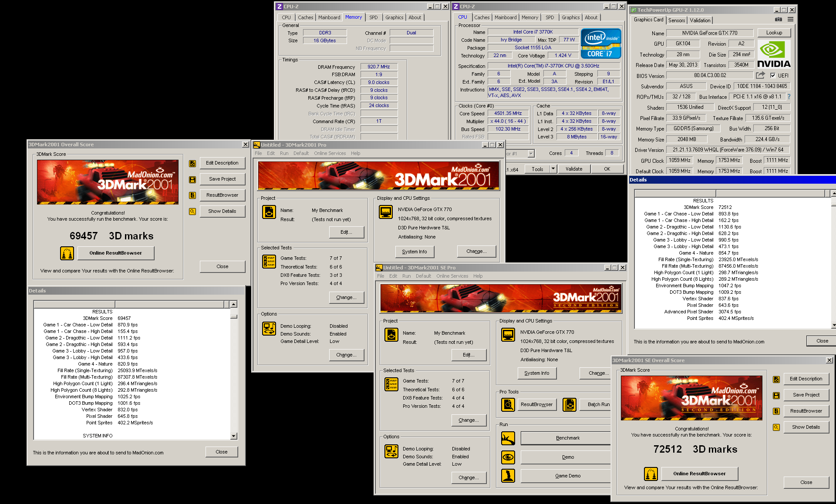Click the Batch Run icon
836x504 pixels.
tap(570, 405)
